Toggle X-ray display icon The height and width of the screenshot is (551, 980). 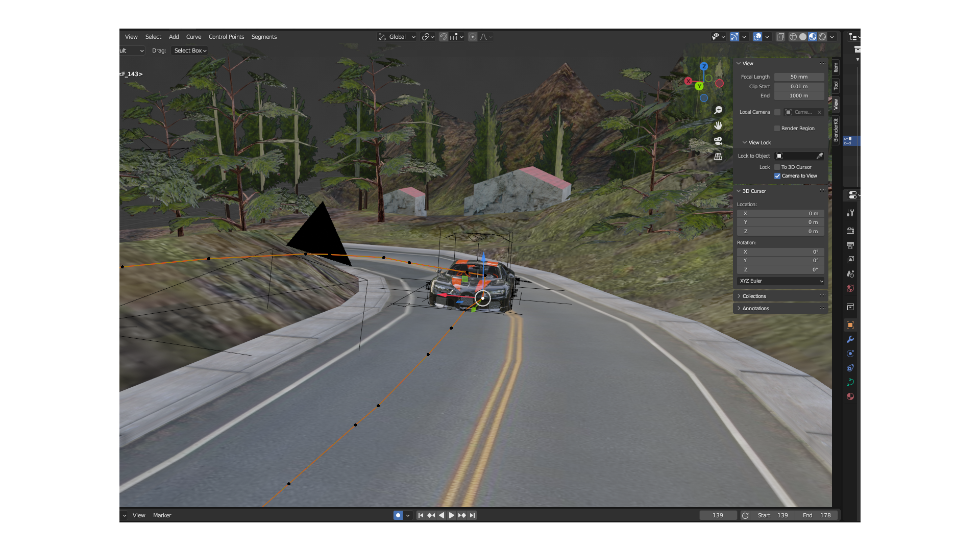(780, 37)
